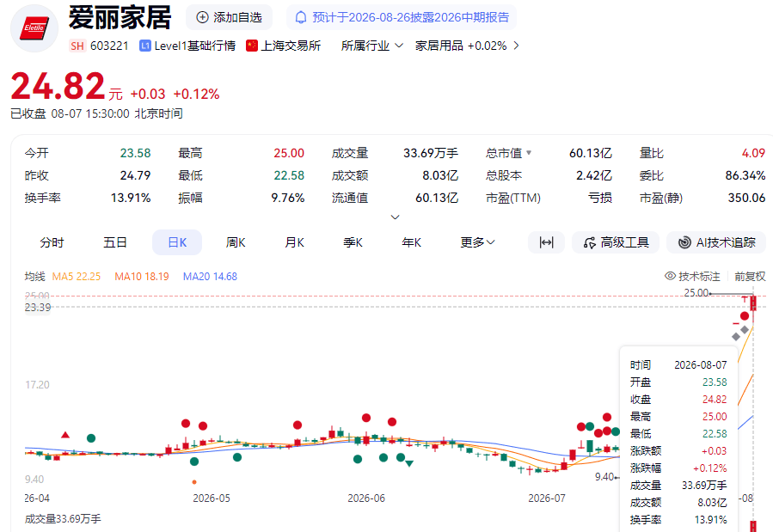Click the Level1基础行情 label
The width and height of the screenshot is (773, 532).
194,46
